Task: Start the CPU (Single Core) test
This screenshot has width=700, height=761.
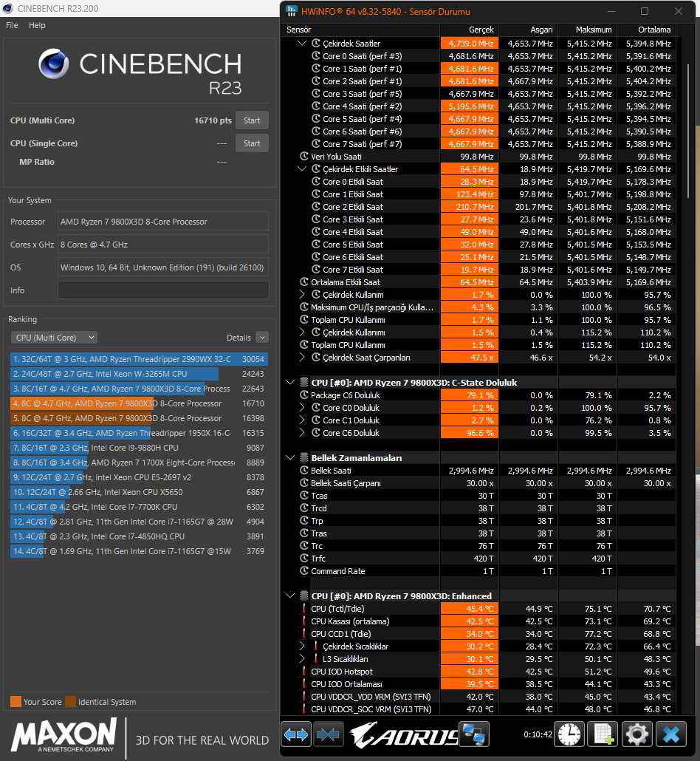Action: point(252,143)
